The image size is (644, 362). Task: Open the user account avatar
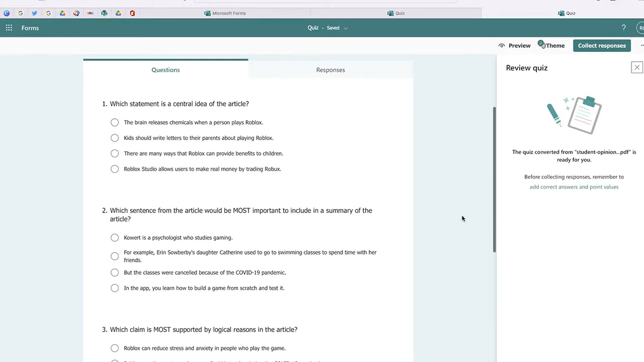[640, 28]
